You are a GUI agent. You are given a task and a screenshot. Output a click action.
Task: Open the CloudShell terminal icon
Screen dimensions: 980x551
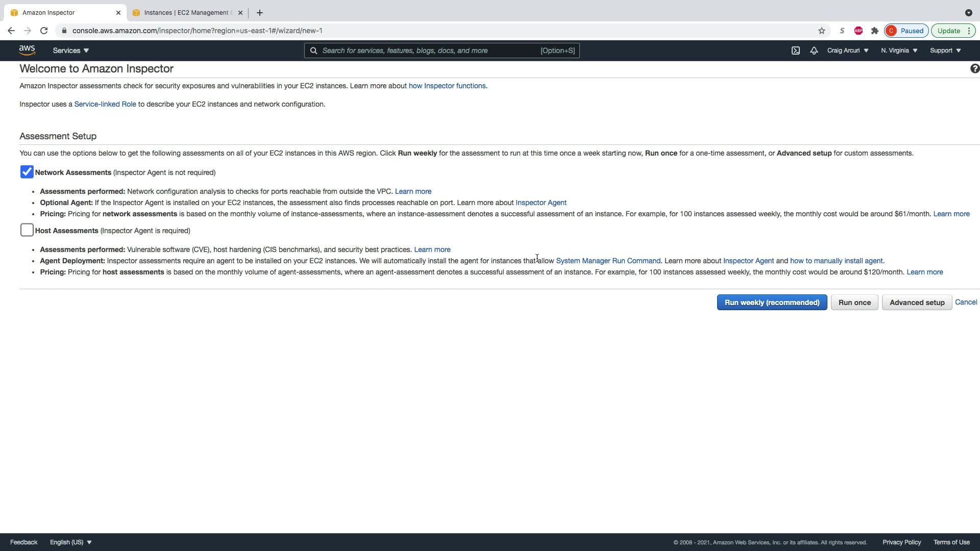point(795,51)
